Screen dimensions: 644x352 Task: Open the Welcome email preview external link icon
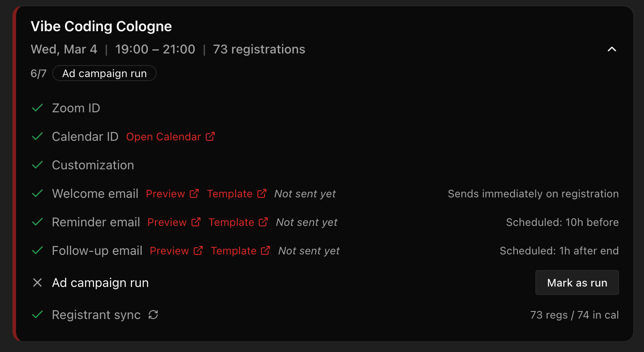point(194,193)
